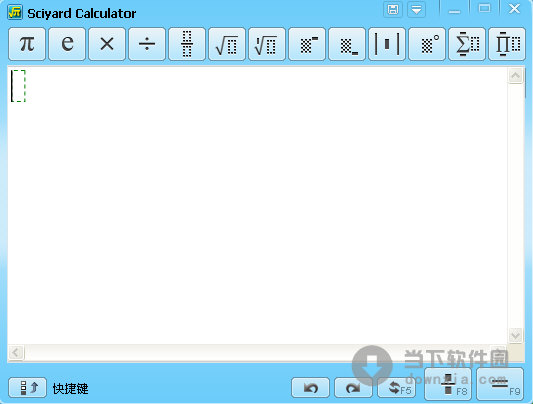Insert a square root template
Viewport: 533px width, 404px height.
[227, 44]
